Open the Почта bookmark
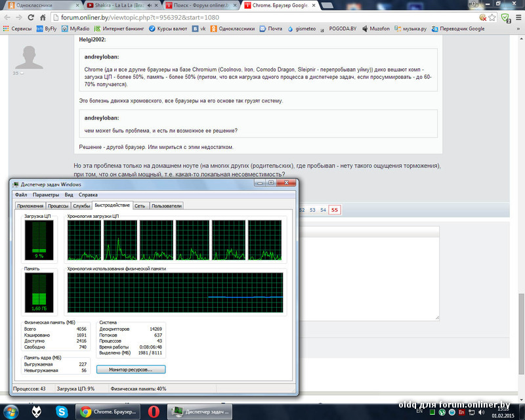 (271, 29)
